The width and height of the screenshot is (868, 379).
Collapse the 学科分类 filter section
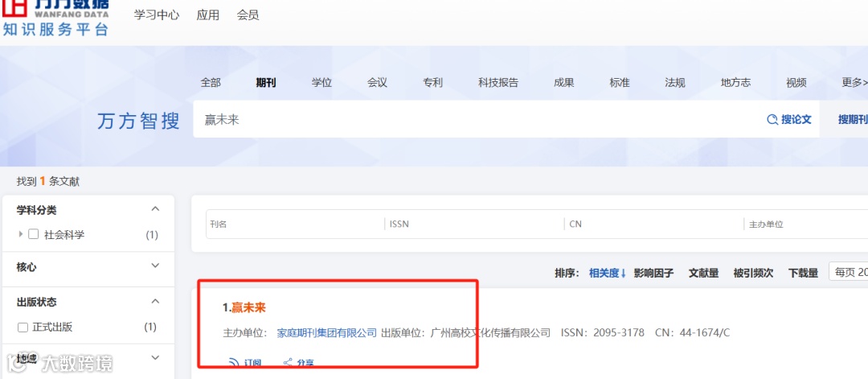click(155, 209)
